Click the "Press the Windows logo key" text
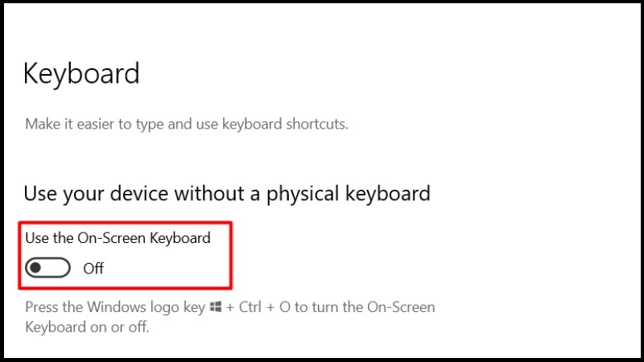The width and height of the screenshot is (644, 362). point(115,307)
